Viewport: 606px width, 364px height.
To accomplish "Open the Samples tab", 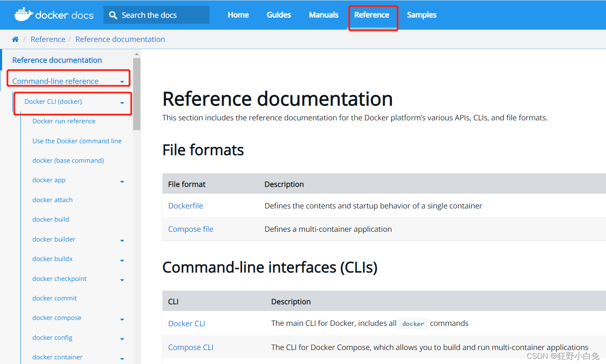I will [422, 15].
